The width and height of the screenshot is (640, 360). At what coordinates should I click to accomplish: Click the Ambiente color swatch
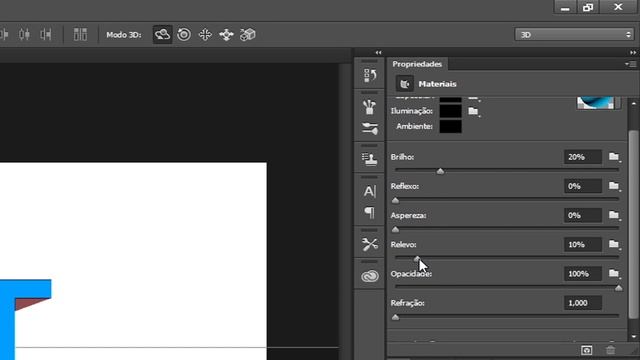[x=450, y=126]
